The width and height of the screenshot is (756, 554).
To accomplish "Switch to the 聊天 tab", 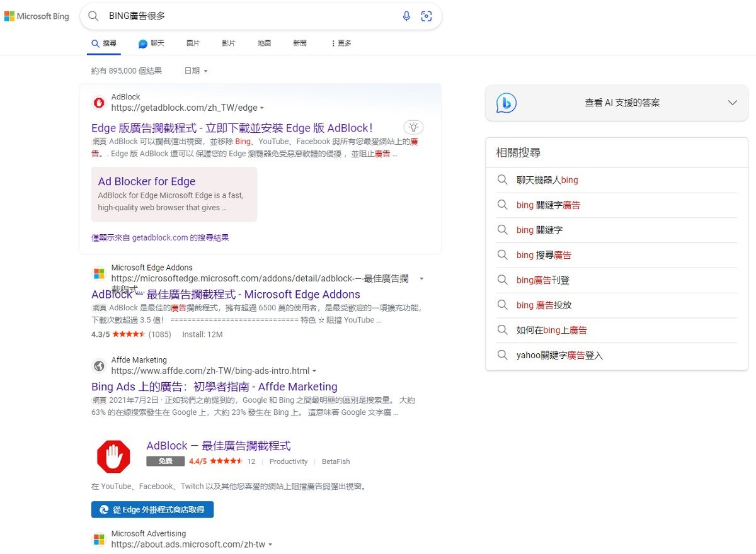I will coord(151,43).
